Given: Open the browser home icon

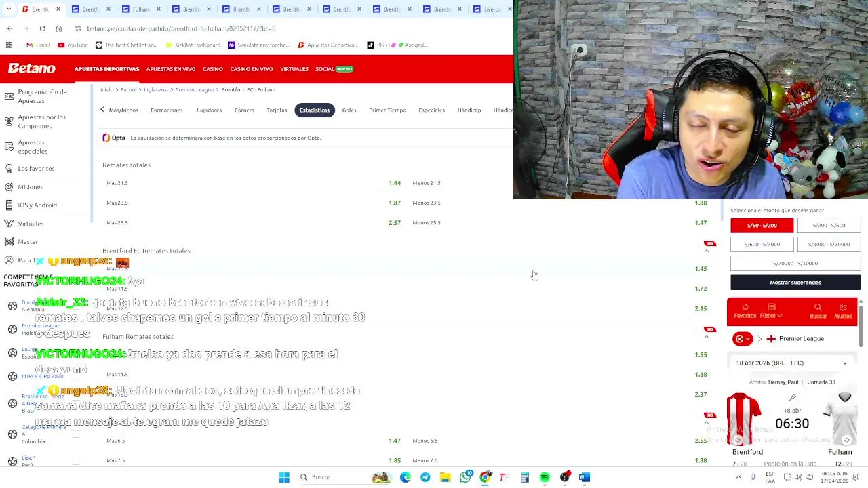Looking at the screenshot, I should [58, 28].
